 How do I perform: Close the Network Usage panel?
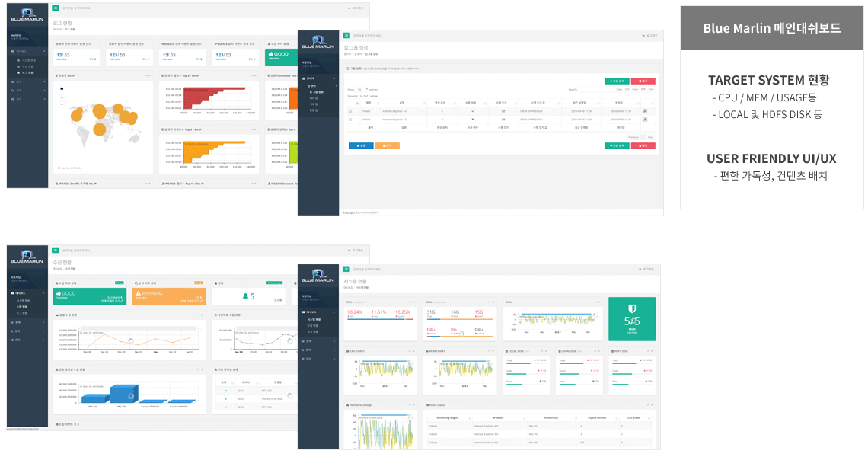(x=413, y=405)
